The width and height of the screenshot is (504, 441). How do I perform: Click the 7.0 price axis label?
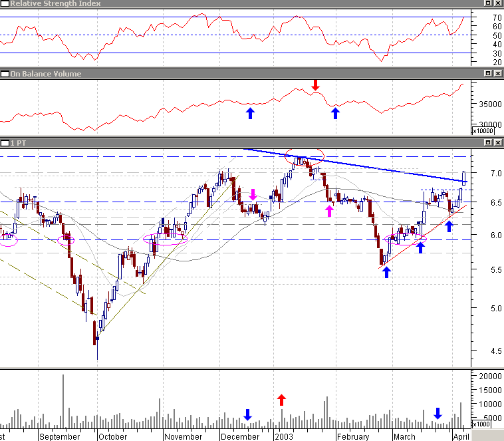(x=496, y=174)
